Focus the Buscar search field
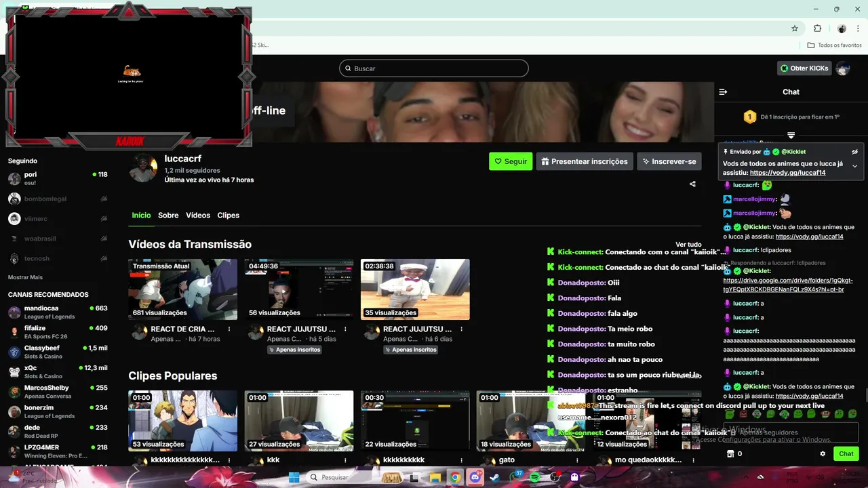This screenshot has width=868, height=488. pyautogui.click(x=434, y=68)
